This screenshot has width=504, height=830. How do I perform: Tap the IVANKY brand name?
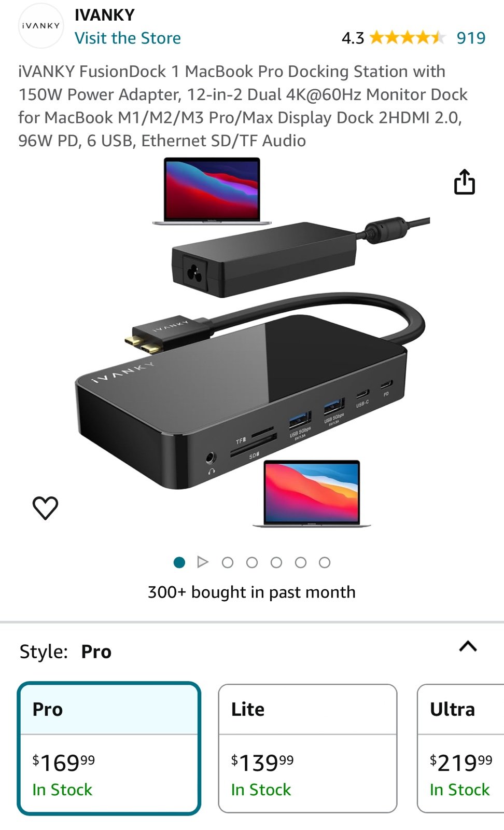[105, 15]
